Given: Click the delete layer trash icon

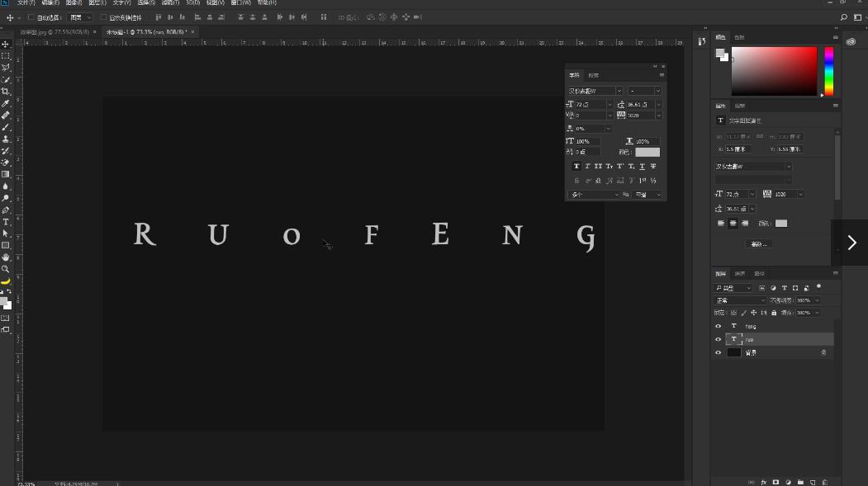Looking at the screenshot, I should point(825,482).
